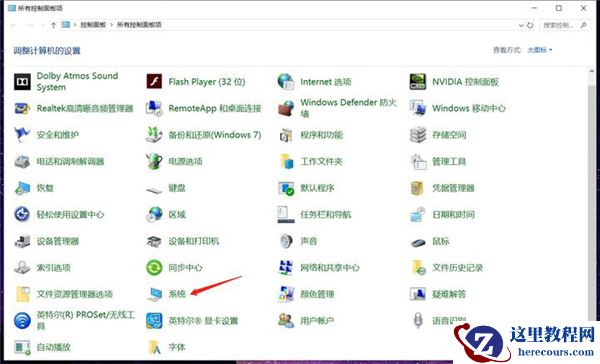
Task: Expand 大图标 view mode dropdown
Action: 540,50
